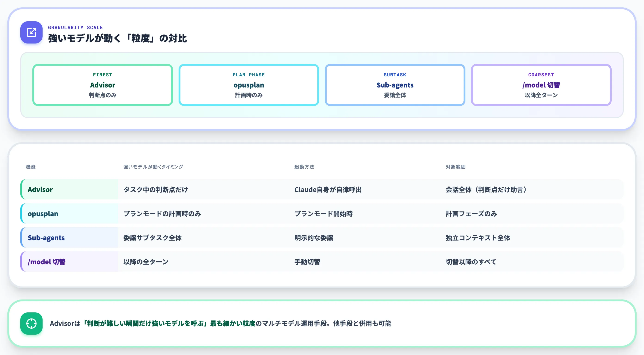Click the 対象範囲 column header

tap(455, 167)
